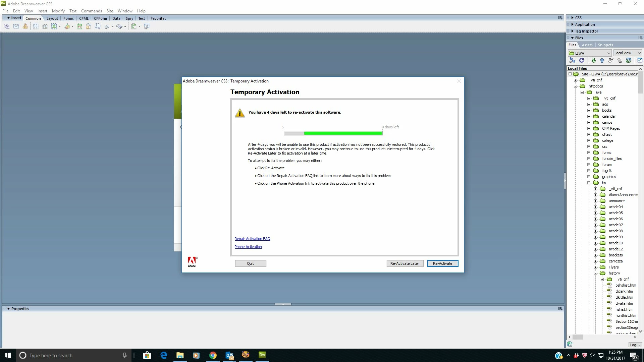
Task: Collapse the httpdocs folder tree node
Action: click(x=576, y=86)
